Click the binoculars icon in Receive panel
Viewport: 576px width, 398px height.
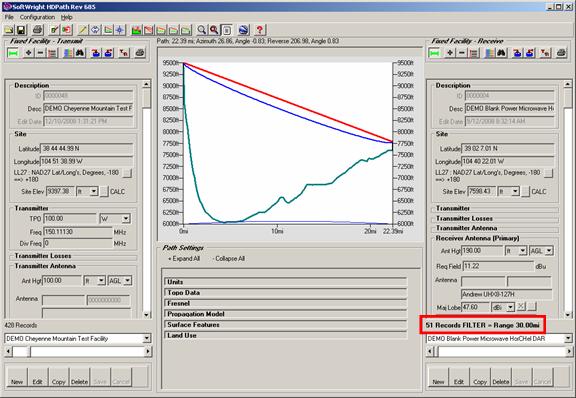click(501, 53)
